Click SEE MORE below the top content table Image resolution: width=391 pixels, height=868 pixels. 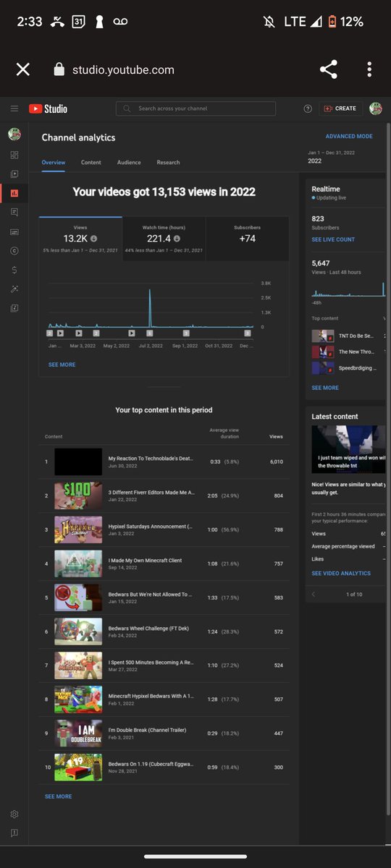coord(58,796)
